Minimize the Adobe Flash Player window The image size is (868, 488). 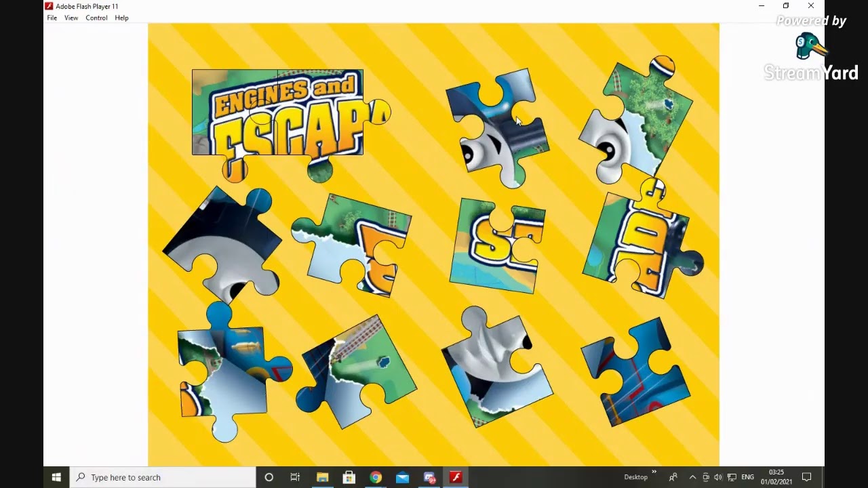[762, 6]
